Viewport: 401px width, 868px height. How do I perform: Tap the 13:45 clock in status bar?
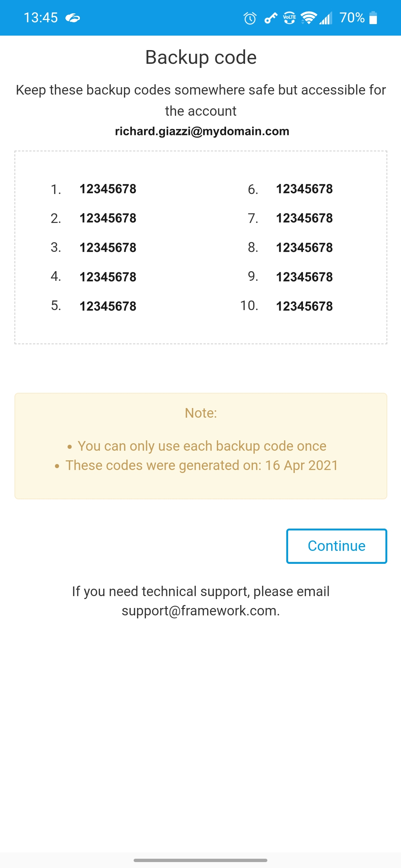pyautogui.click(x=41, y=18)
